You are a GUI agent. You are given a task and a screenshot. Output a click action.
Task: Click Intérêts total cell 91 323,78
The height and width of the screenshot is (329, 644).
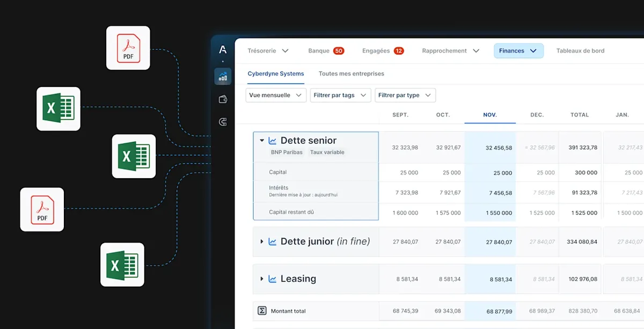click(x=584, y=193)
